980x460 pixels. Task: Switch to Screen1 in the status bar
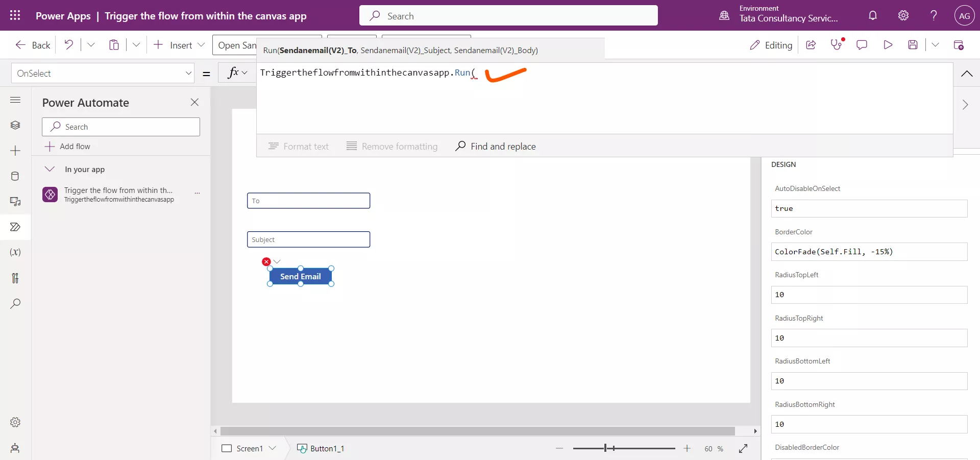[249, 449]
